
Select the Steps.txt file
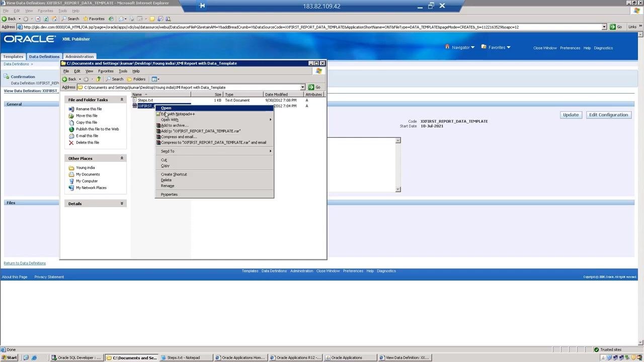(145, 100)
